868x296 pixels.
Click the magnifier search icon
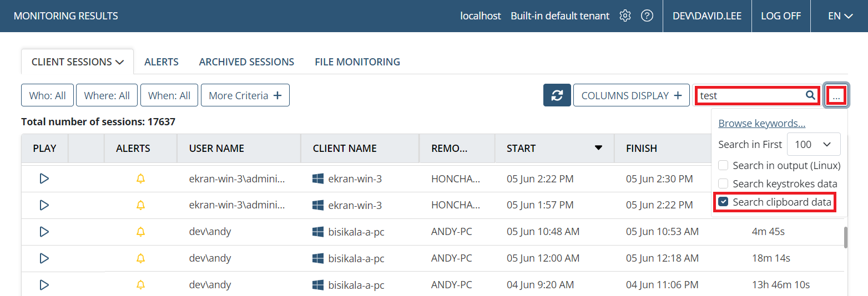810,95
